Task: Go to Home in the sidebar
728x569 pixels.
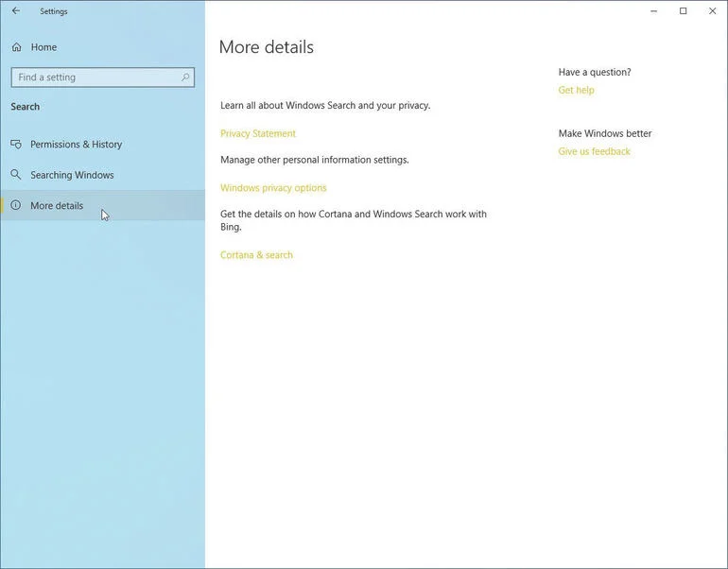Action: (103, 47)
